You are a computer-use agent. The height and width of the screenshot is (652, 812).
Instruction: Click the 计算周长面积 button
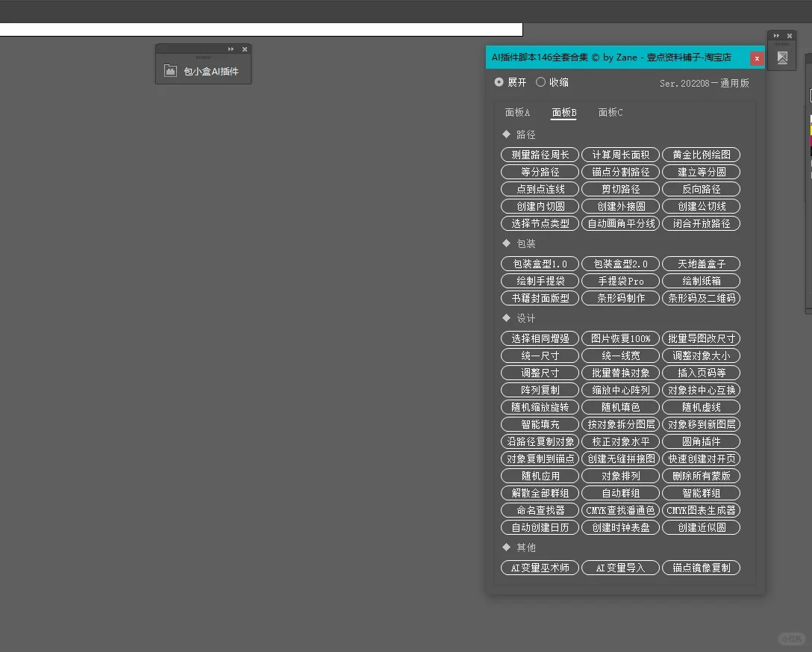pos(620,155)
